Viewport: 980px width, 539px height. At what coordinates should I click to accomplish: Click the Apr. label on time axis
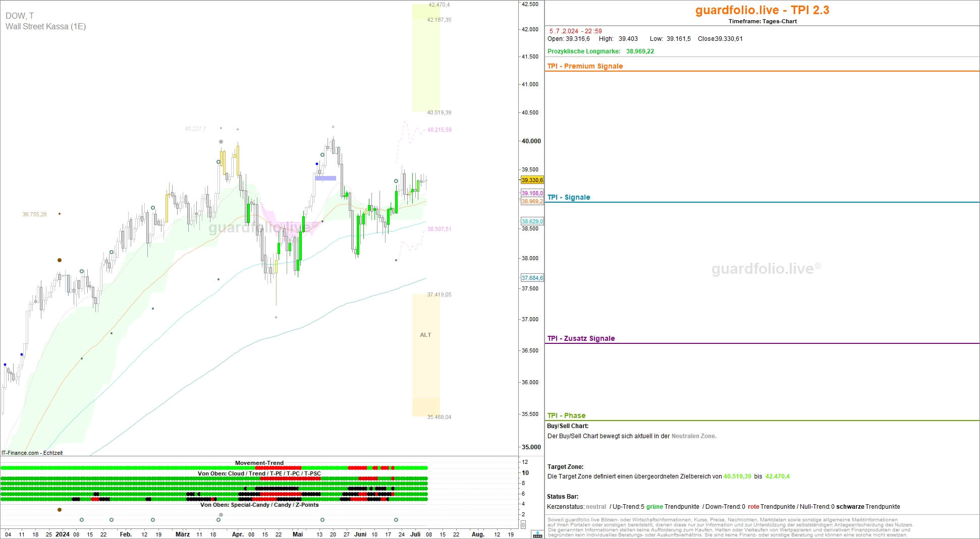coord(238,534)
